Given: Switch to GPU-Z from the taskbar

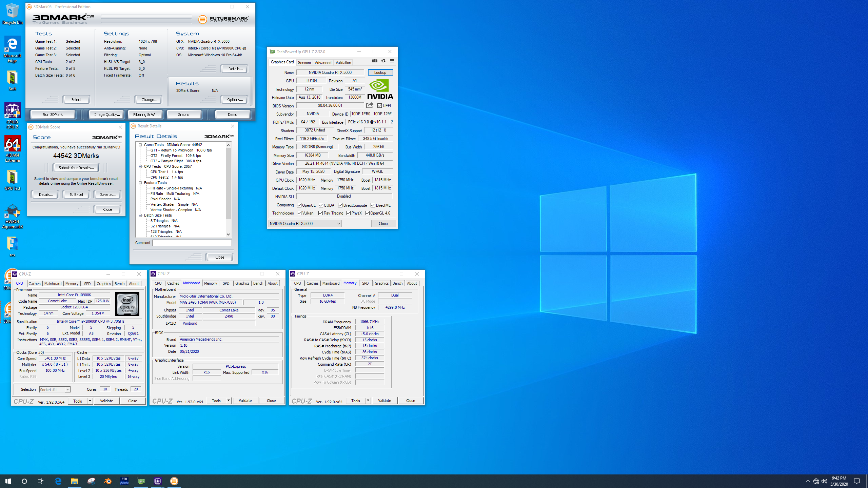Looking at the screenshot, I should pyautogui.click(x=141, y=481).
